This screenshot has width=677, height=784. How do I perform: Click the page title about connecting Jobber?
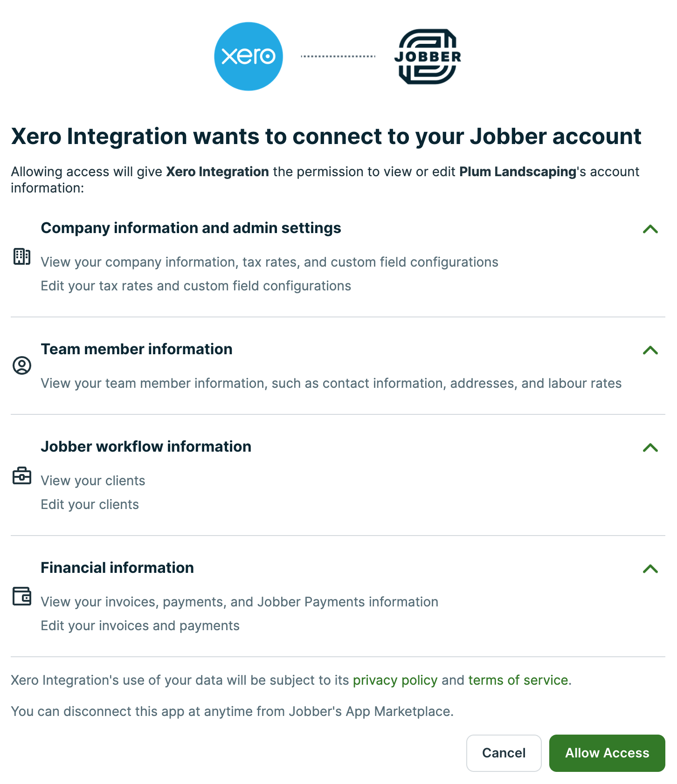pyautogui.click(x=326, y=137)
